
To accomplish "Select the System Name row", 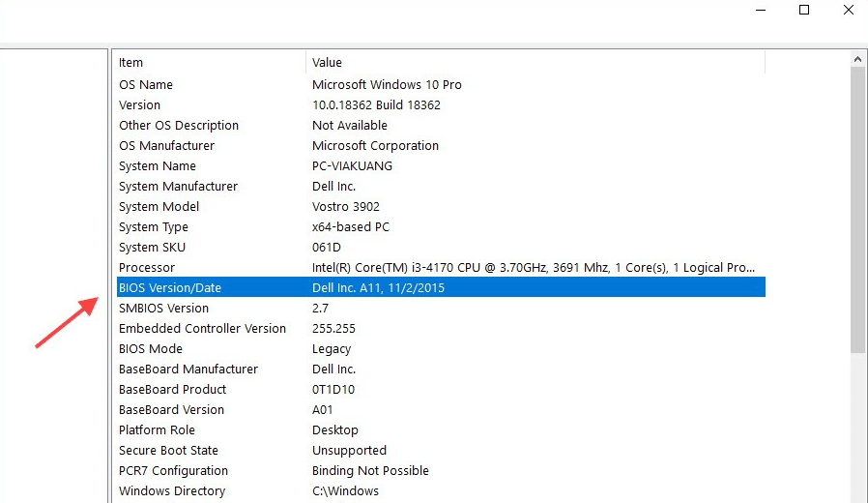I will coord(441,166).
